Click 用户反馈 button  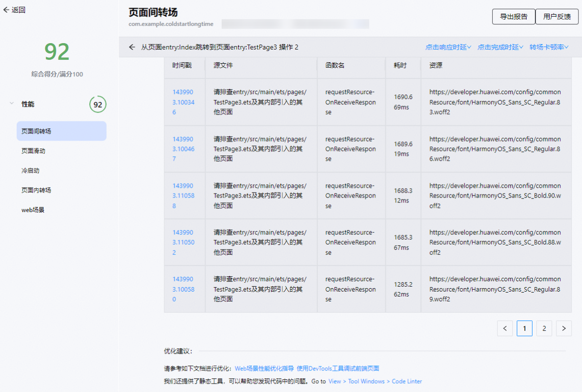[x=557, y=16]
